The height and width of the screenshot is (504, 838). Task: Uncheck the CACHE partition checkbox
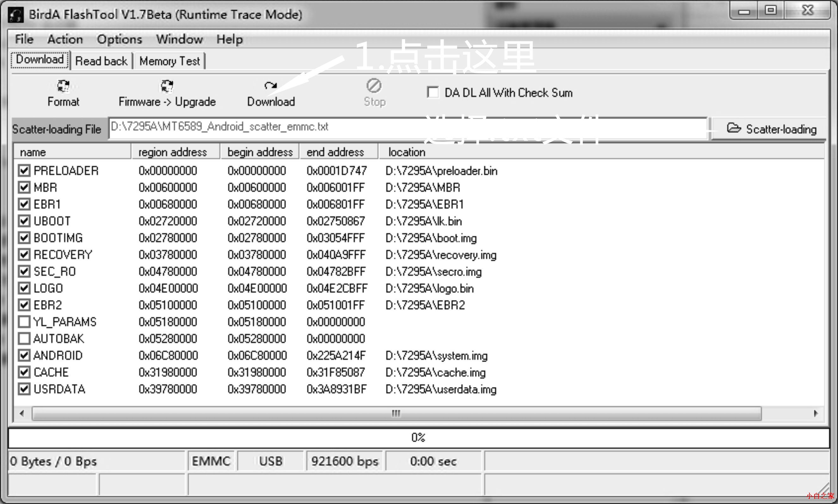click(x=24, y=372)
